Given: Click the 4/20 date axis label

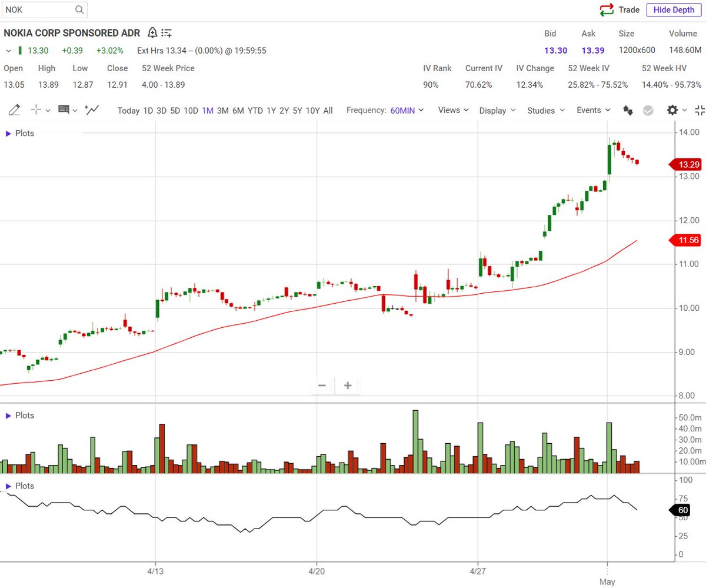Looking at the screenshot, I should pos(317,571).
